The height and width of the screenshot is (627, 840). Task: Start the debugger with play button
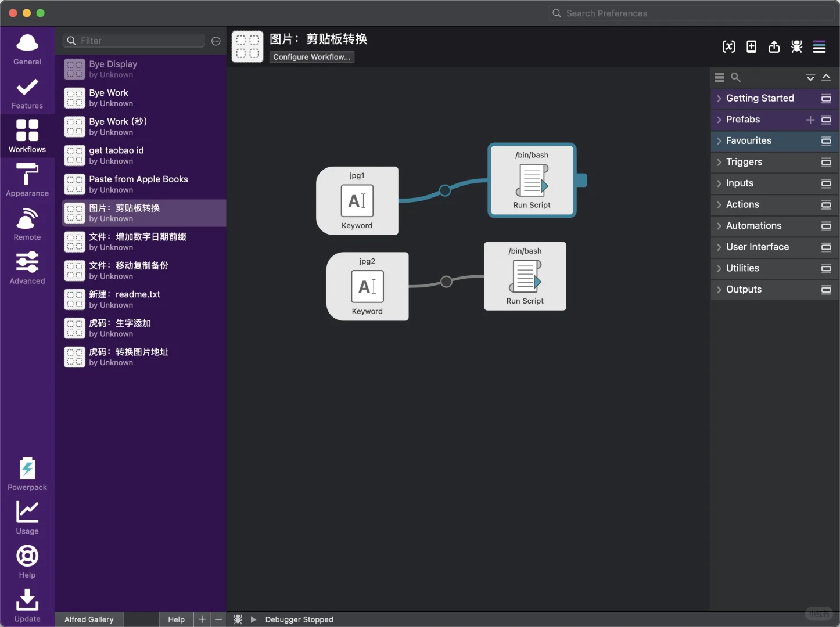253,619
